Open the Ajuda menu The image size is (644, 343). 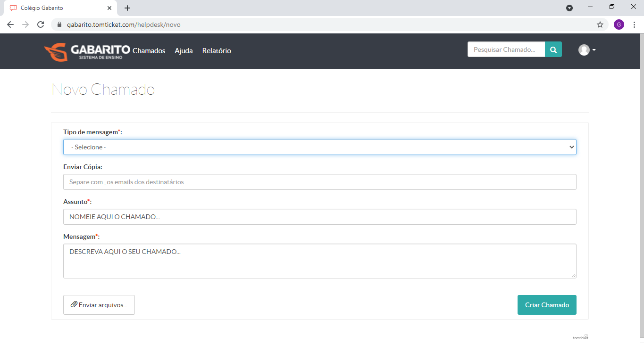point(184,51)
